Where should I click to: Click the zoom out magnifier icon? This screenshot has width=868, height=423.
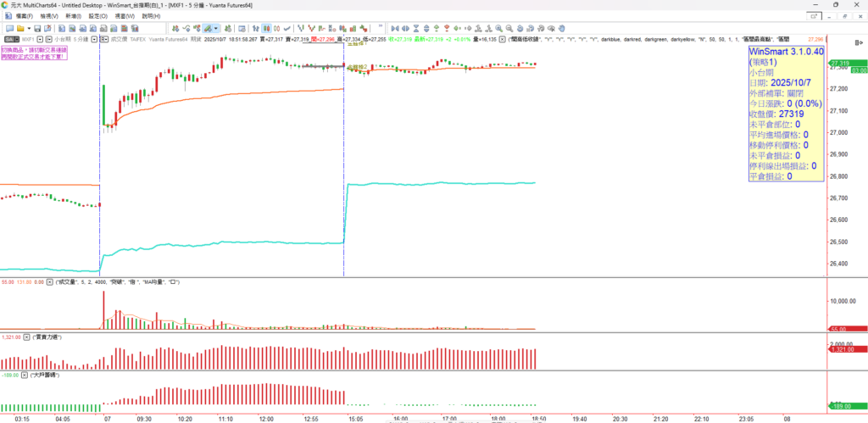tap(509, 28)
